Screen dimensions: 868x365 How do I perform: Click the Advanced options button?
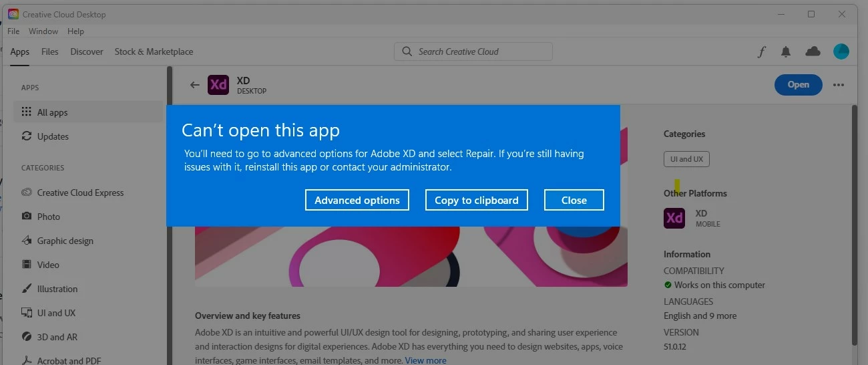pos(357,200)
